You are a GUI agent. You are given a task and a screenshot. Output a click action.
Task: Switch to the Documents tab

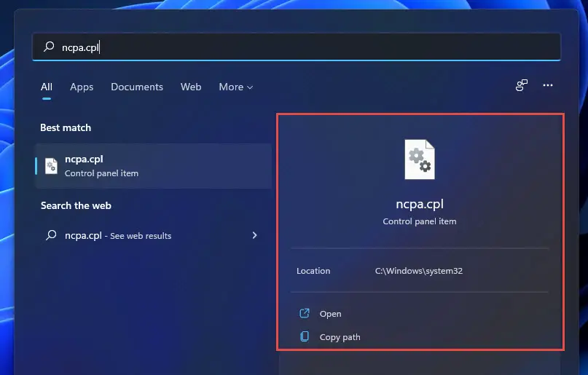click(137, 87)
